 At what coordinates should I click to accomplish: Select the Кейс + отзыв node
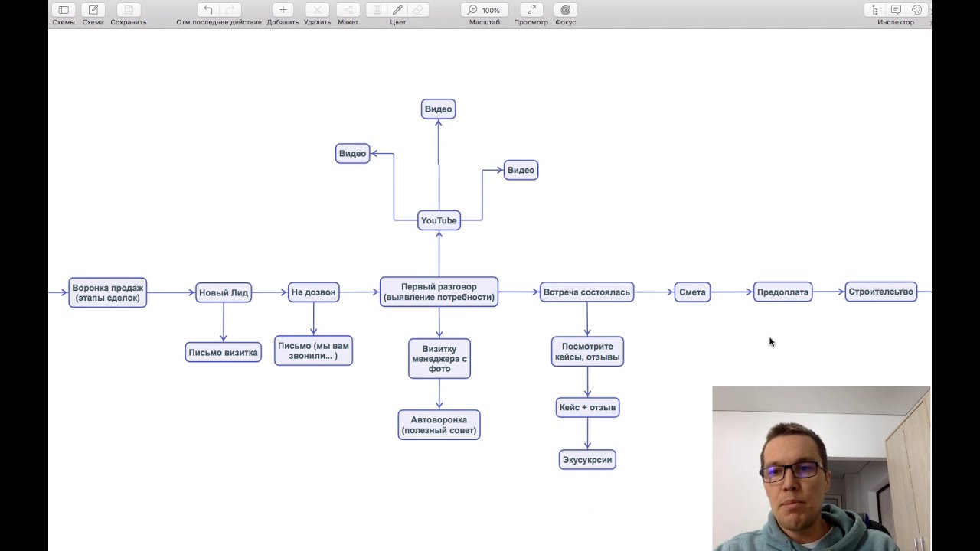pyautogui.click(x=587, y=407)
